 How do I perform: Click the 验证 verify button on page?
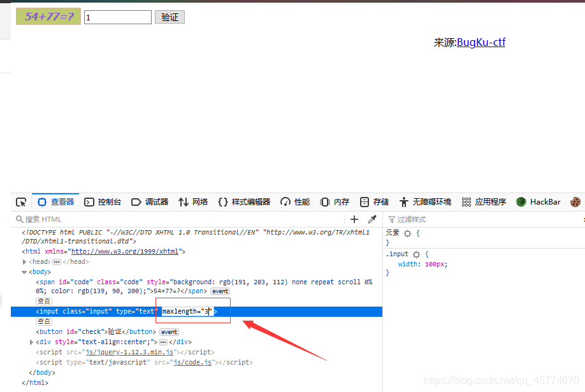[170, 17]
